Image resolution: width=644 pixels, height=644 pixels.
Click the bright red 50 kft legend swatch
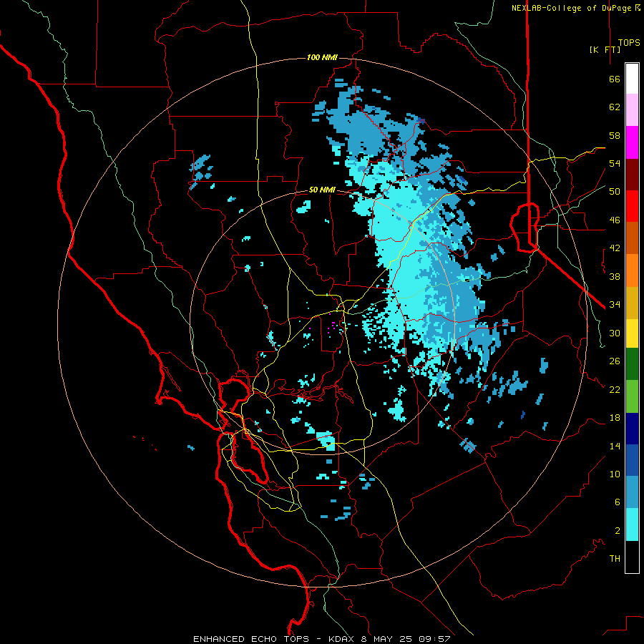pos(632,206)
